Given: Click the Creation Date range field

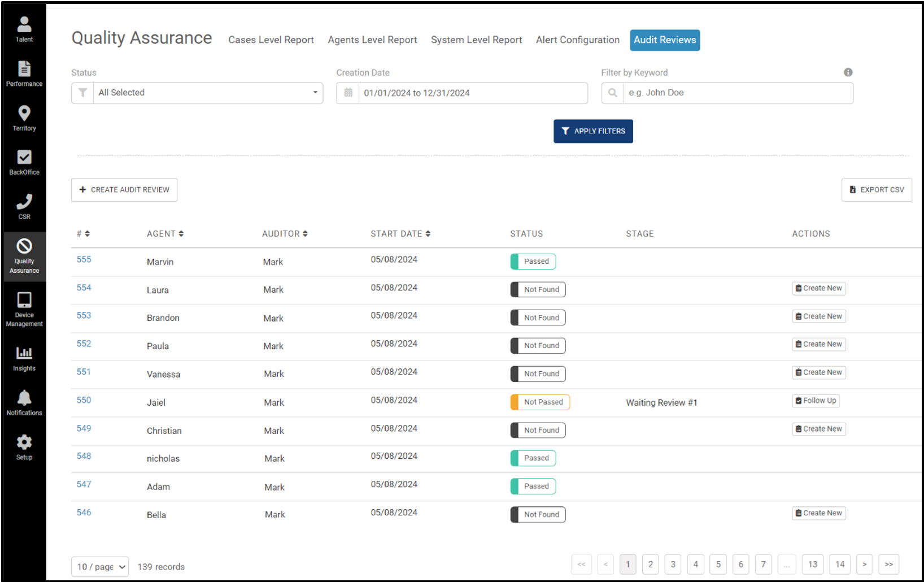Looking at the screenshot, I should tap(473, 93).
